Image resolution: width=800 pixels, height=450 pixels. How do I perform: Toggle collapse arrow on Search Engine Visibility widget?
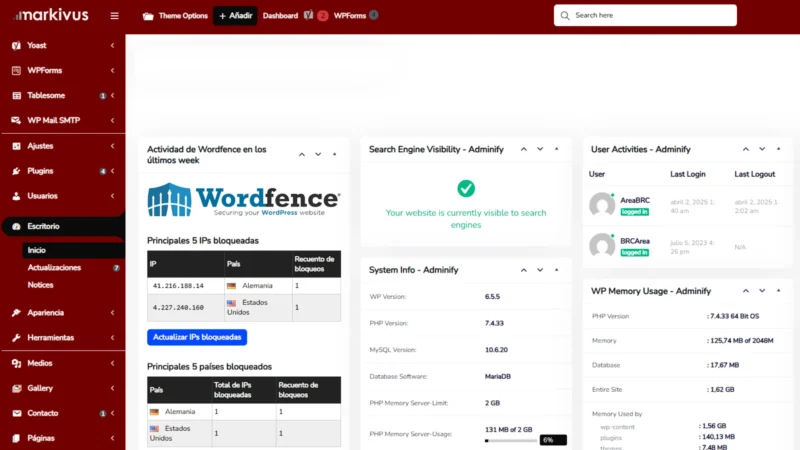(556, 149)
